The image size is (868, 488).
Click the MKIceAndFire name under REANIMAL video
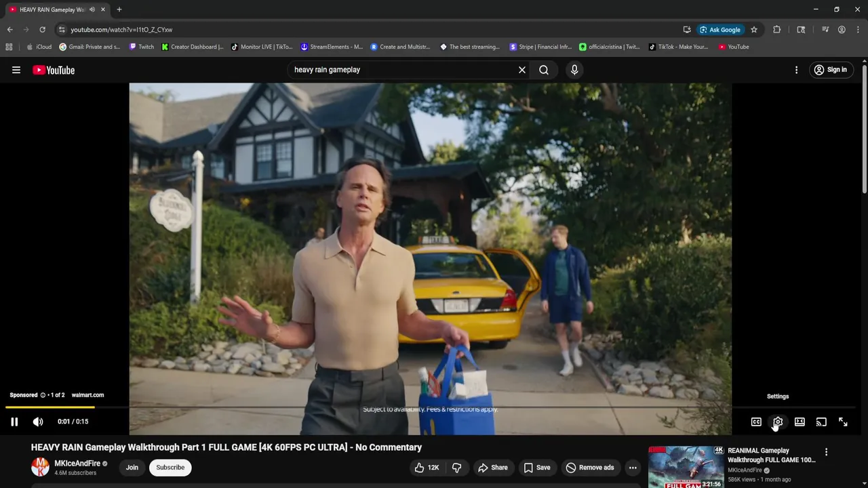(x=745, y=470)
